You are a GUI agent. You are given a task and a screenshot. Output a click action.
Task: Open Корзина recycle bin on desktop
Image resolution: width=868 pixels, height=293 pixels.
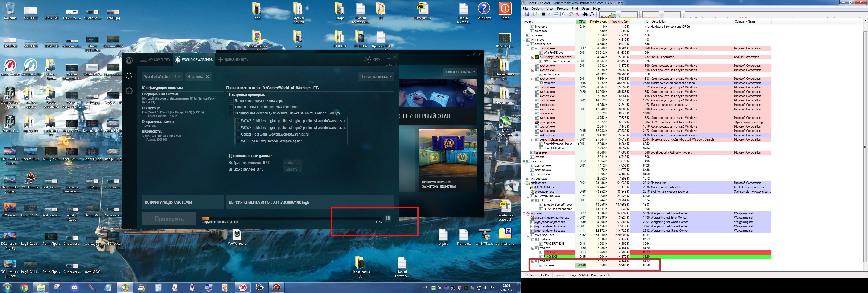[x=10, y=11]
